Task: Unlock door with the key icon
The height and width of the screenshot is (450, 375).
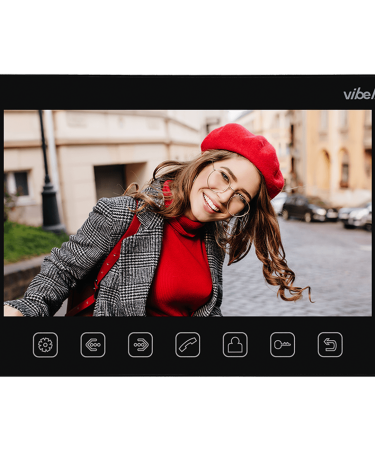Action: [x=282, y=344]
